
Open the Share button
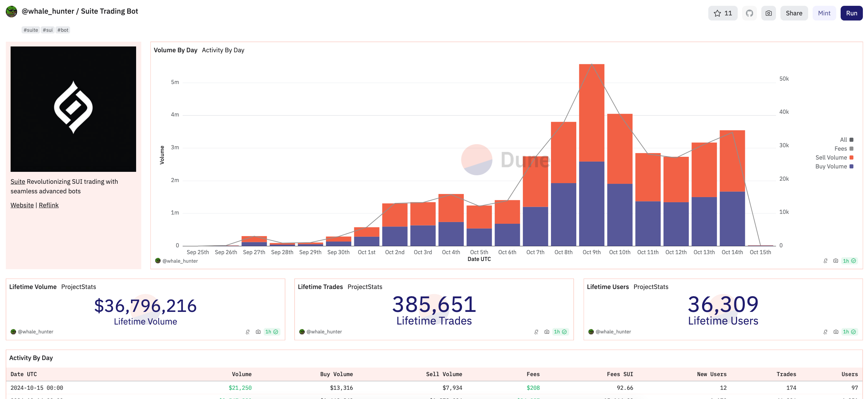794,13
